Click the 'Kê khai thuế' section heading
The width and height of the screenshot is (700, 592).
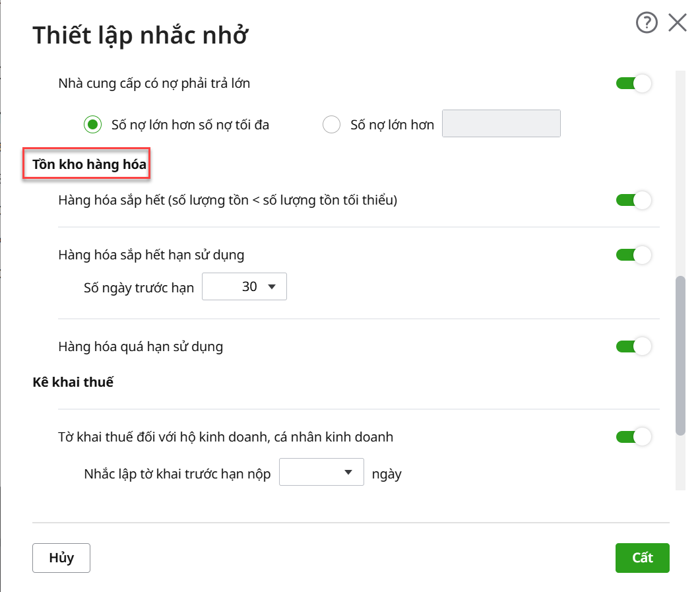pos(73,382)
